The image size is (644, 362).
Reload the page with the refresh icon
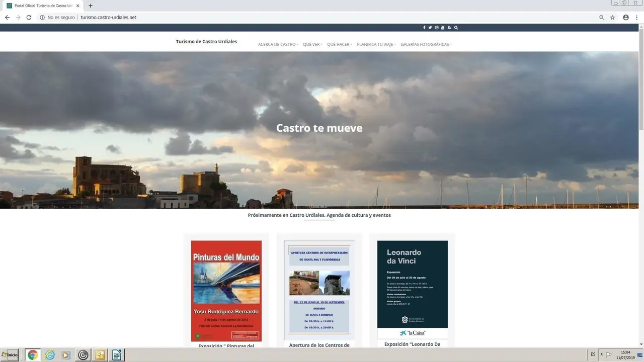[29, 17]
